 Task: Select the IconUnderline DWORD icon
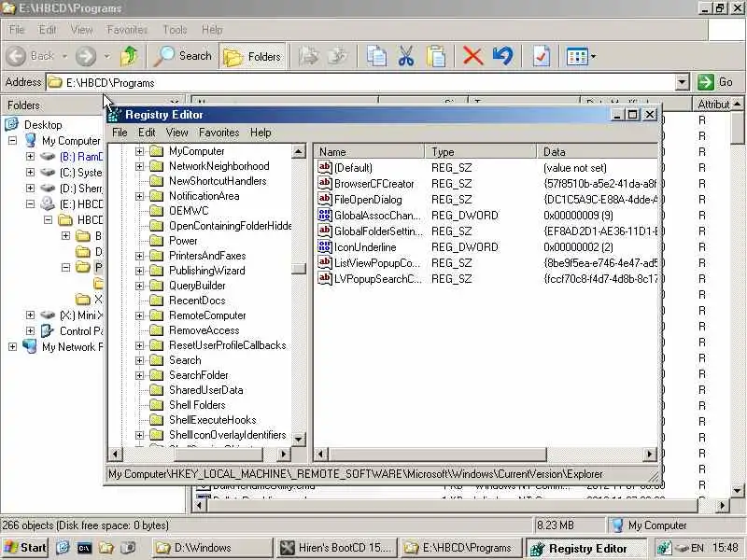[325, 246]
